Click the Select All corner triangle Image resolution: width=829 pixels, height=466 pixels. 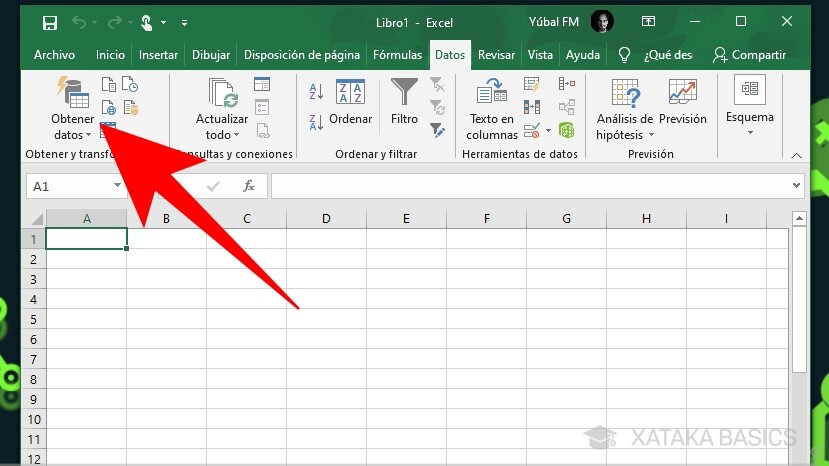(x=37, y=219)
